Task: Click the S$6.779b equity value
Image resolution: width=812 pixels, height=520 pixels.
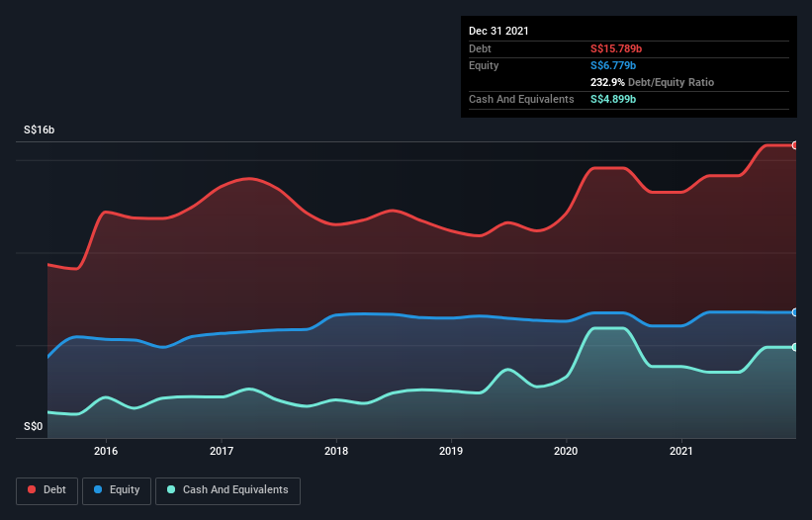Action: point(613,65)
